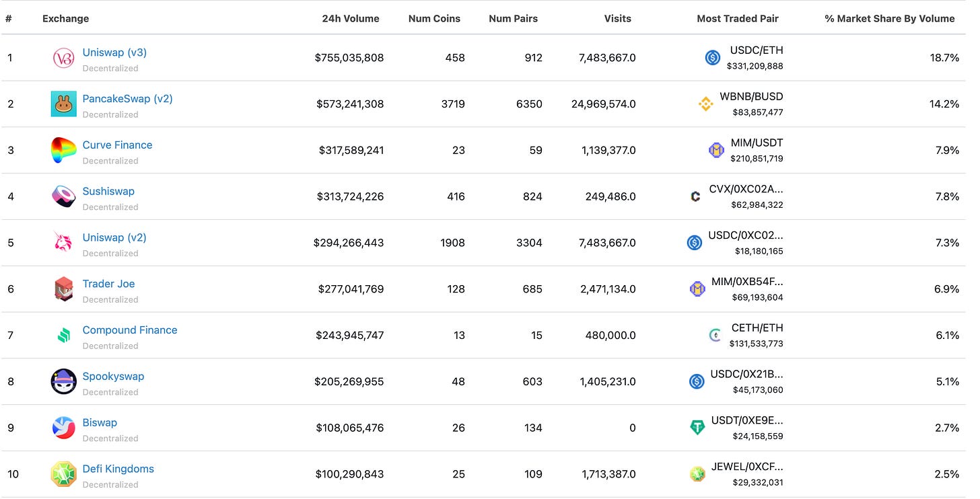Select the USDC/ETH pair text
The width and height of the screenshot is (980, 499).
pyautogui.click(x=757, y=50)
